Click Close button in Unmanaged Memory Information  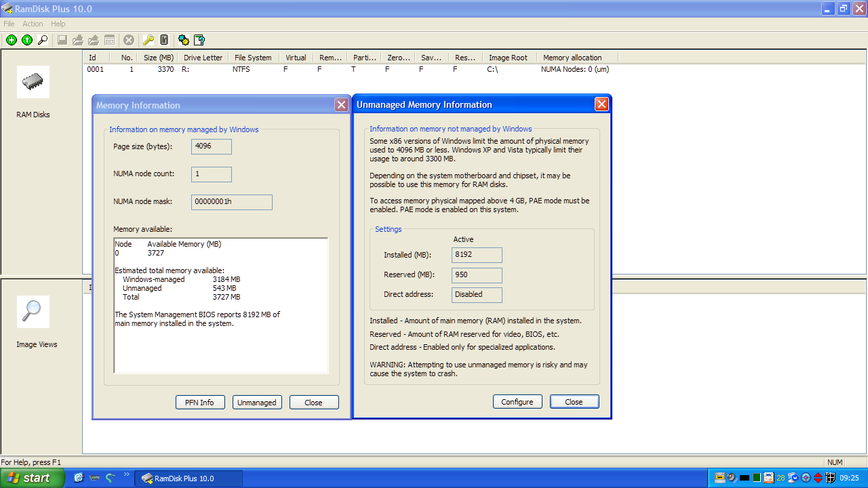(574, 402)
